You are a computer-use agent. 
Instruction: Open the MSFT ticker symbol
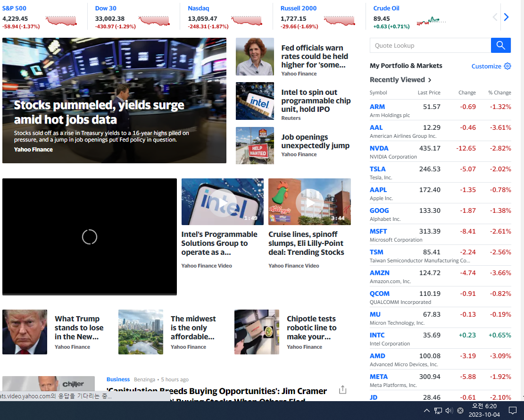click(378, 231)
